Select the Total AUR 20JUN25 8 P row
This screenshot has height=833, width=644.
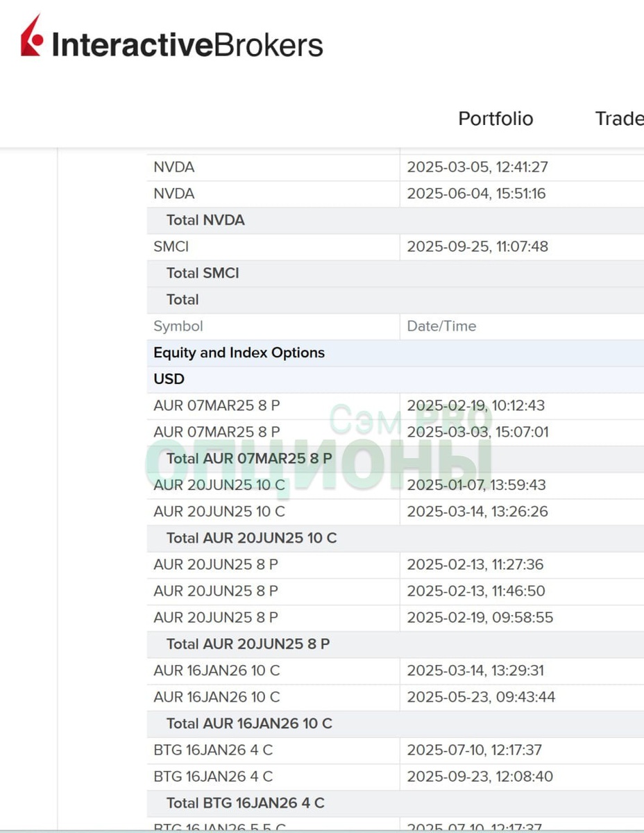click(396, 643)
